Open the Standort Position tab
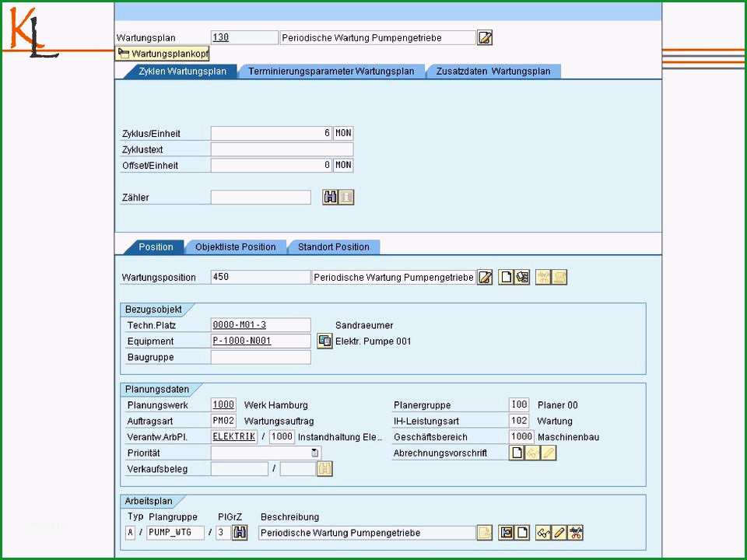The height and width of the screenshot is (560, 747). pos(334,247)
